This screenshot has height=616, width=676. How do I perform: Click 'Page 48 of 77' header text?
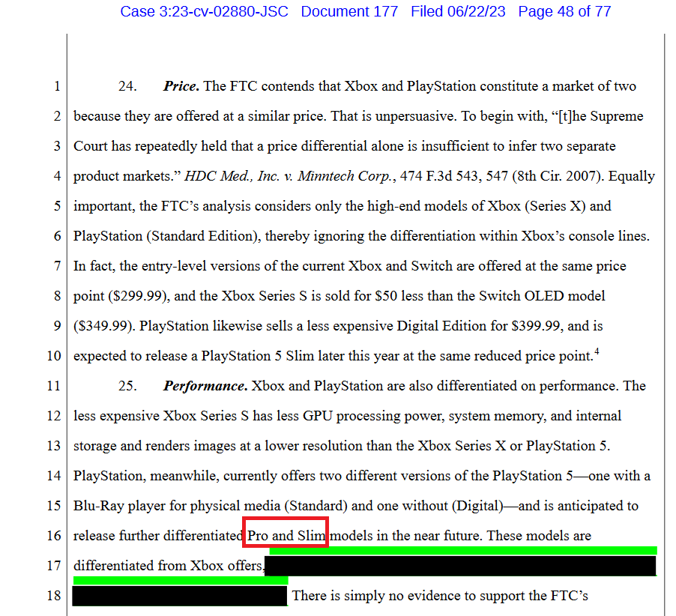point(564,12)
